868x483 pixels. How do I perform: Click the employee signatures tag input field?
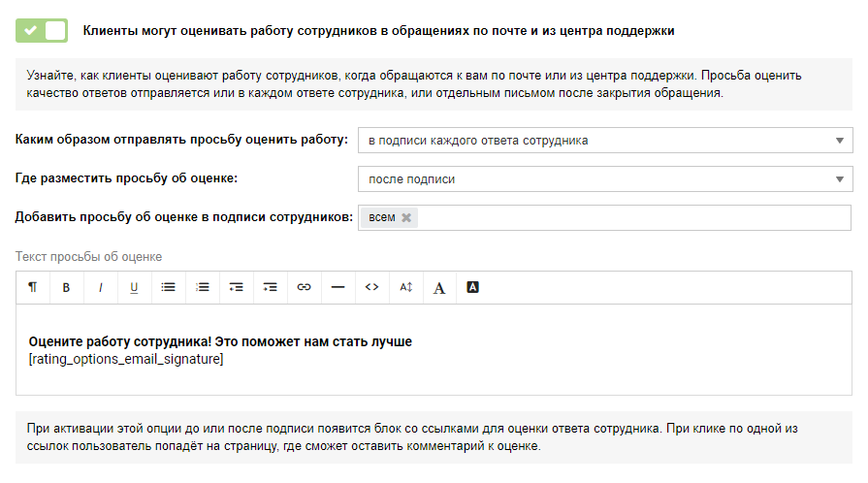click(x=604, y=217)
